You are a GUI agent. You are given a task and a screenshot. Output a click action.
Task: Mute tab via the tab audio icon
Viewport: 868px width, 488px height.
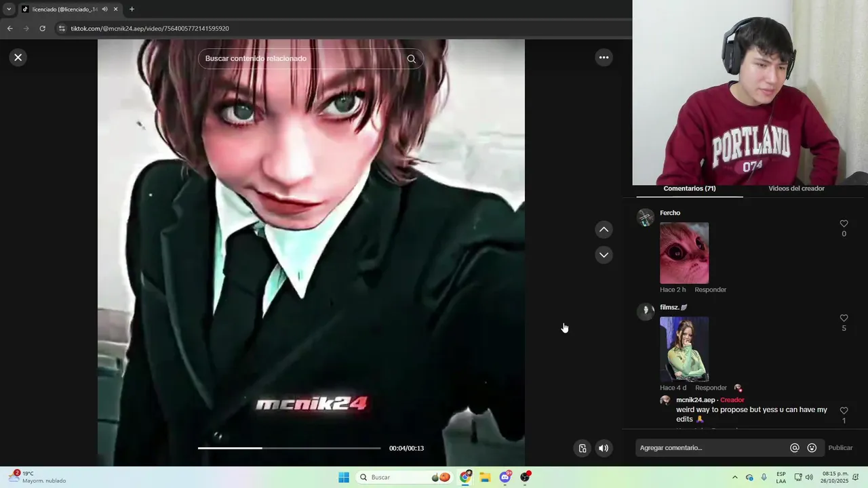click(104, 9)
